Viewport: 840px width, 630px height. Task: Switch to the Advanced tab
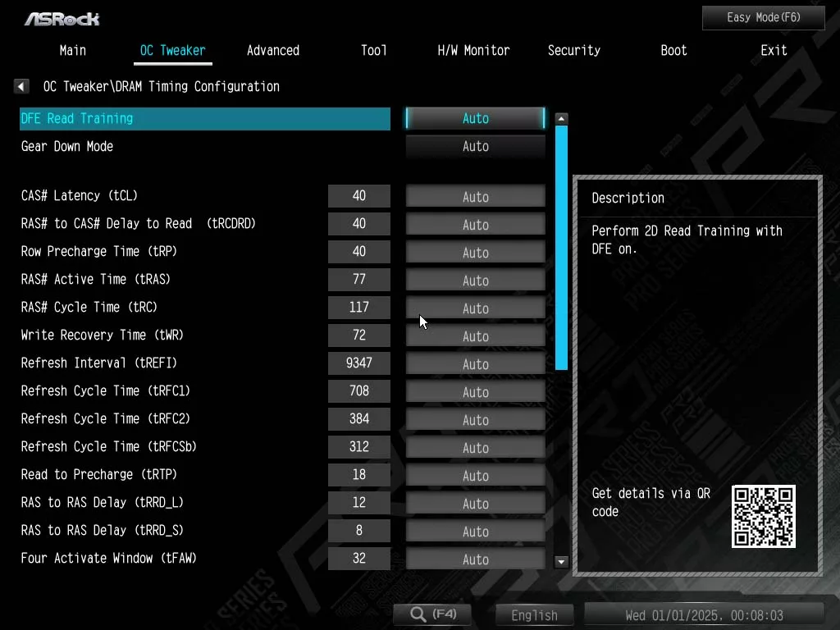pyautogui.click(x=273, y=50)
